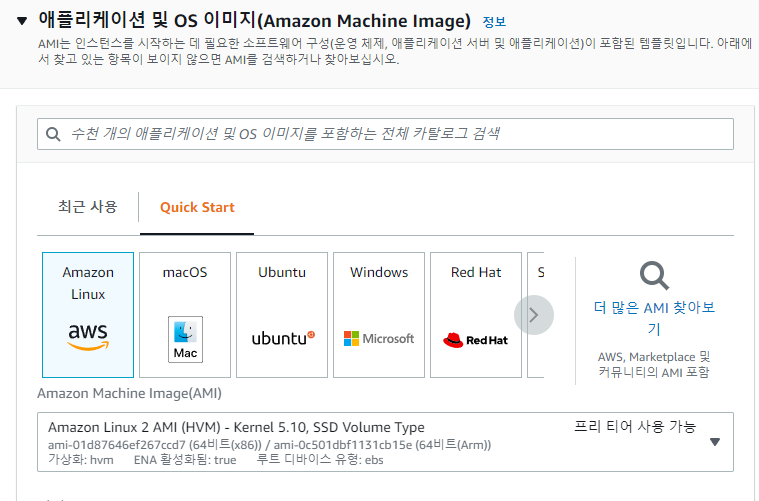759x501 pixels.
Task: Select the Windows Microsoft tile
Action: pyautogui.click(x=379, y=315)
